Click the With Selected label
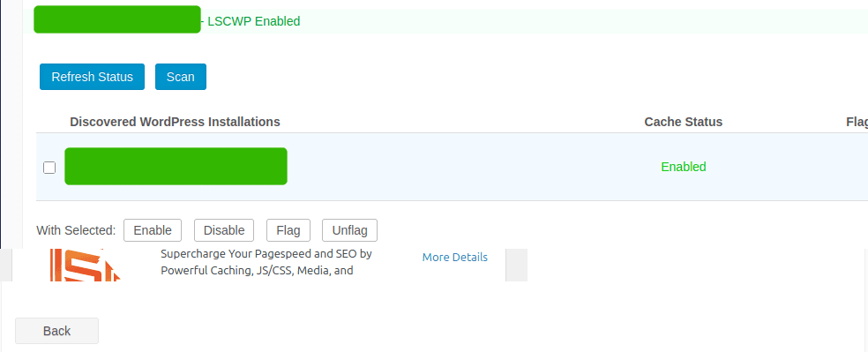The height and width of the screenshot is (352, 868). pyautogui.click(x=76, y=230)
